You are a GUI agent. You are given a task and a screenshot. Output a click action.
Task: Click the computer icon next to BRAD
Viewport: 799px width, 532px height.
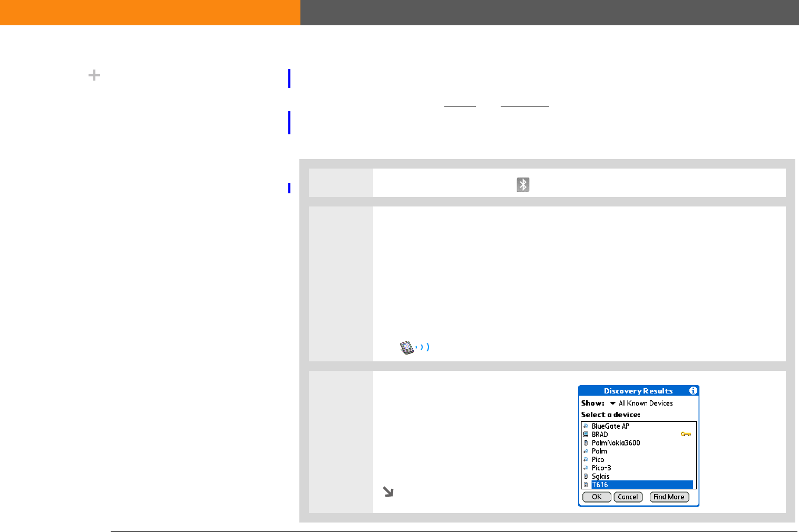(x=586, y=435)
